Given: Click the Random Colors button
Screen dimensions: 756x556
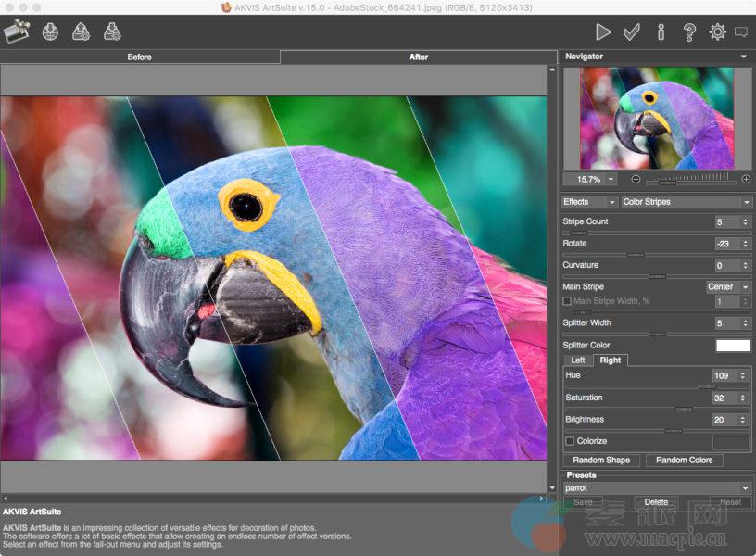Looking at the screenshot, I should coord(685,461).
